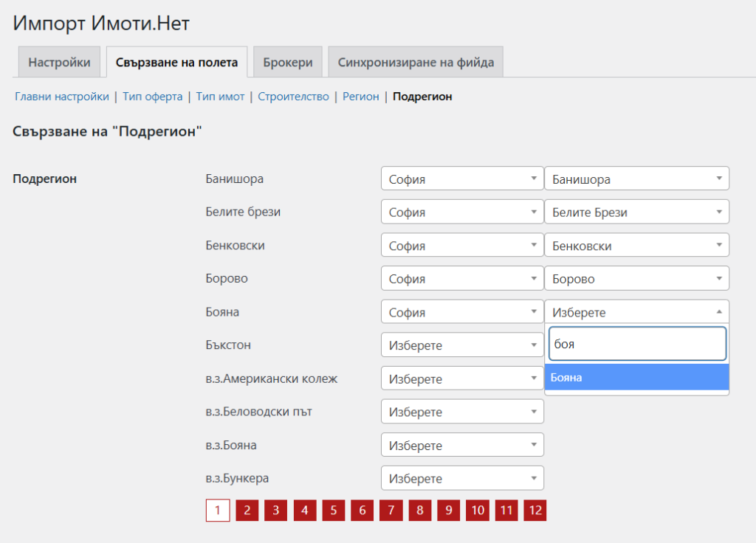Open subregion dropdown showing Борово

pos(636,278)
